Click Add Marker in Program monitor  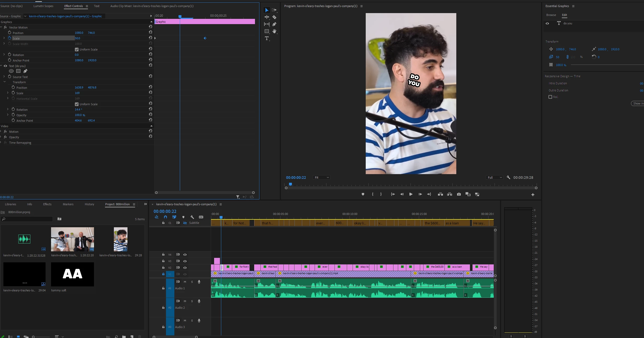coord(363,194)
